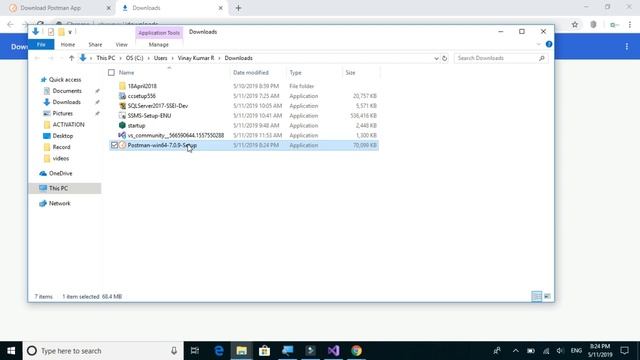The height and width of the screenshot is (360, 640).
Task: Click the Properties quick access toolbar icon
Action: pos(51,32)
